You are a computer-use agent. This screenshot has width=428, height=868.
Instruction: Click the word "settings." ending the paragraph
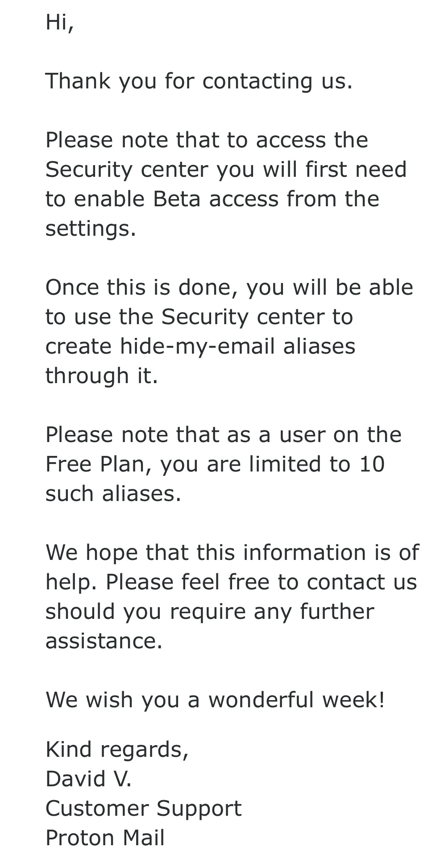pyautogui.click(x=91, y=229)
